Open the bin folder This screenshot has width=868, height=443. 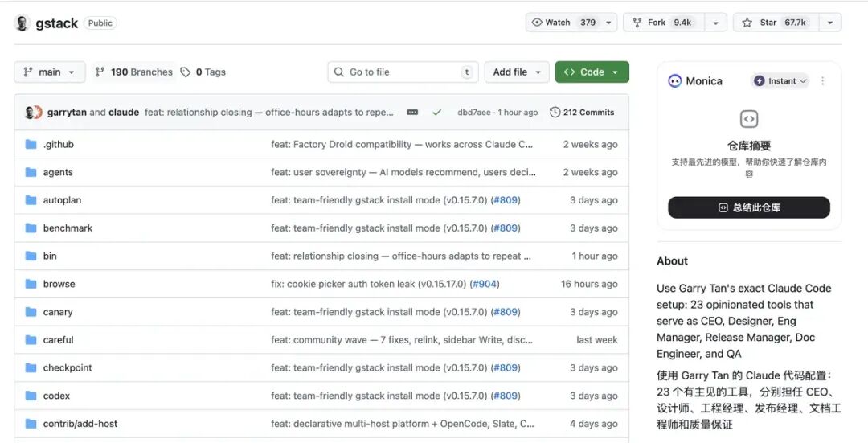50,256
